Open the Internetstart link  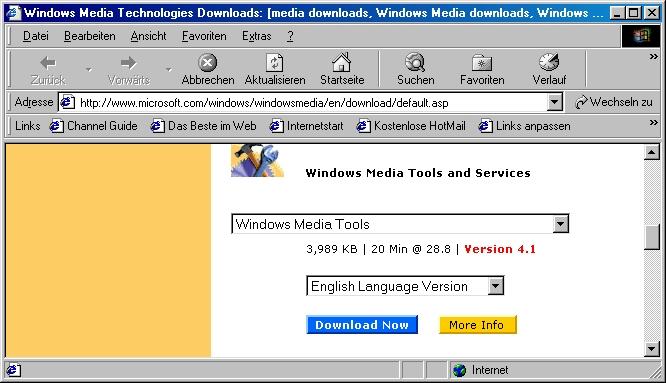click(307, 126)
